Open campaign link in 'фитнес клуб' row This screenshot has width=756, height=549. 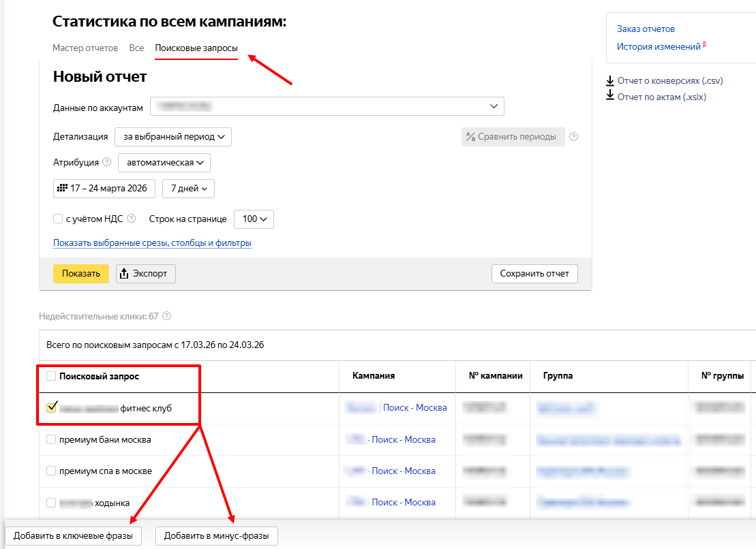coord(396,407)
